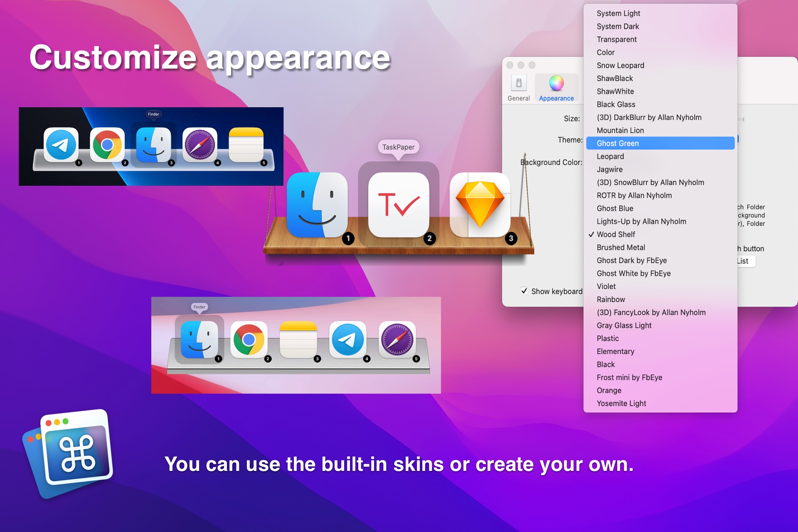Select Ghost Dark by FbEye
Screen dimensions: 798x532
point(660,261)
